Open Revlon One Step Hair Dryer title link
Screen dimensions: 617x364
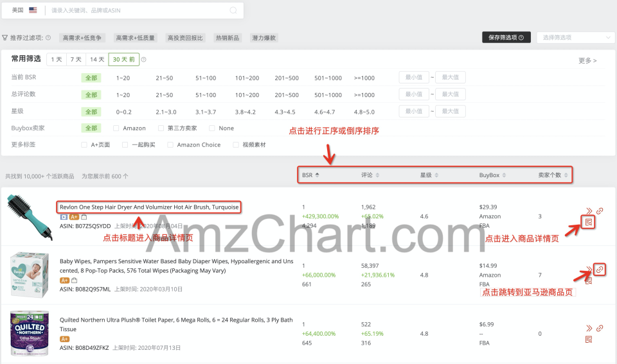click(x=149, y=207)
